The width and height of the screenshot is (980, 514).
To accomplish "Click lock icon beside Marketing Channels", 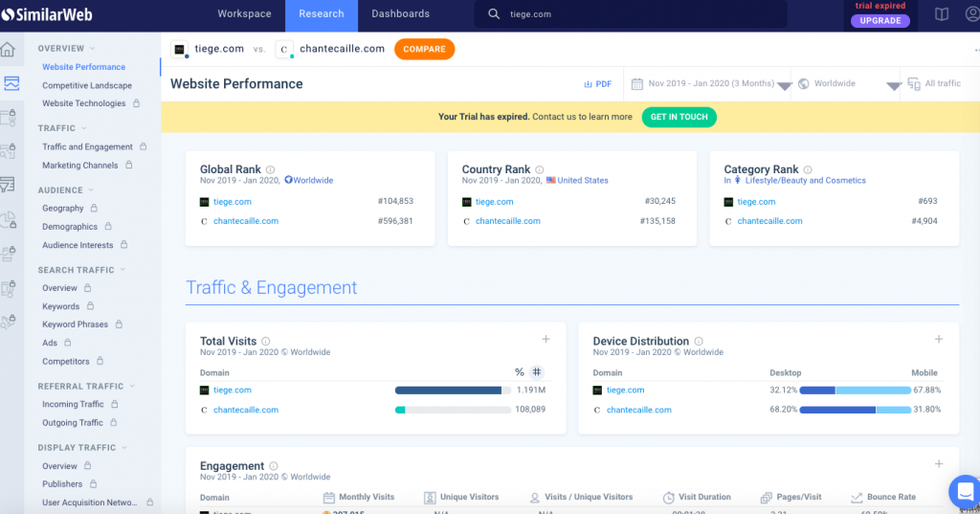I will click(x=129, y=165).
